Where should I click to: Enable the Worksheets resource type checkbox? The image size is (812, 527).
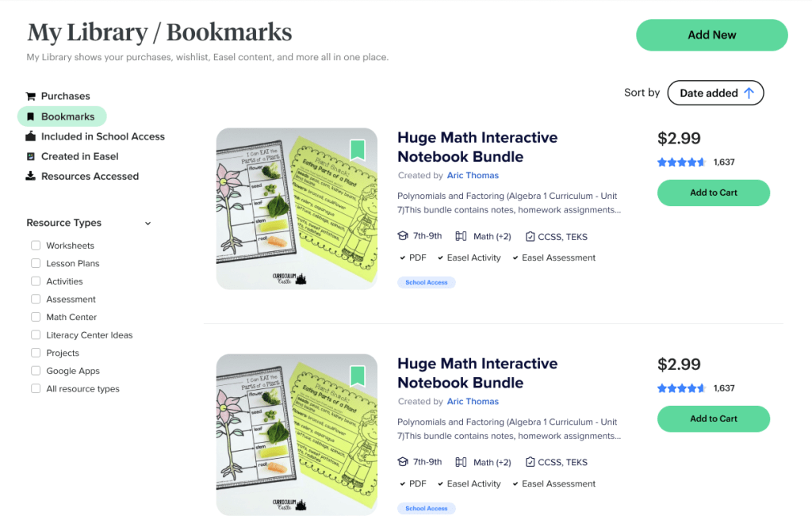click(36, 246)
